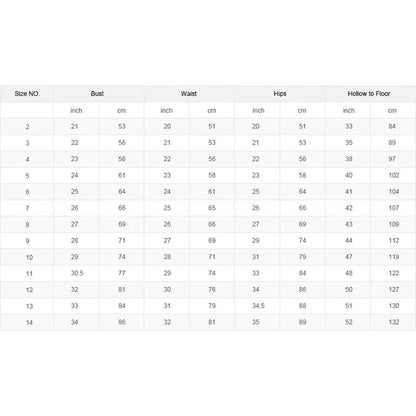
Task: Click the 47 inch hollow to floor cell
Action: point(349,257)
